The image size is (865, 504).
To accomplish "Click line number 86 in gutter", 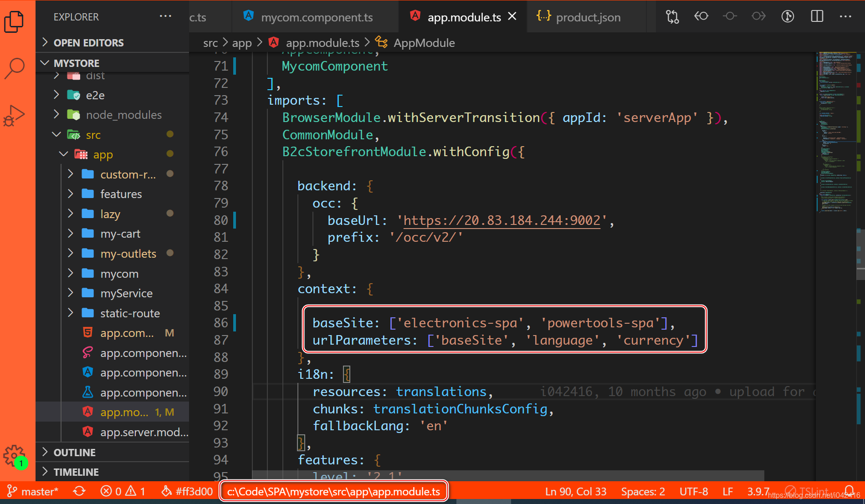I will click(221, 323).
